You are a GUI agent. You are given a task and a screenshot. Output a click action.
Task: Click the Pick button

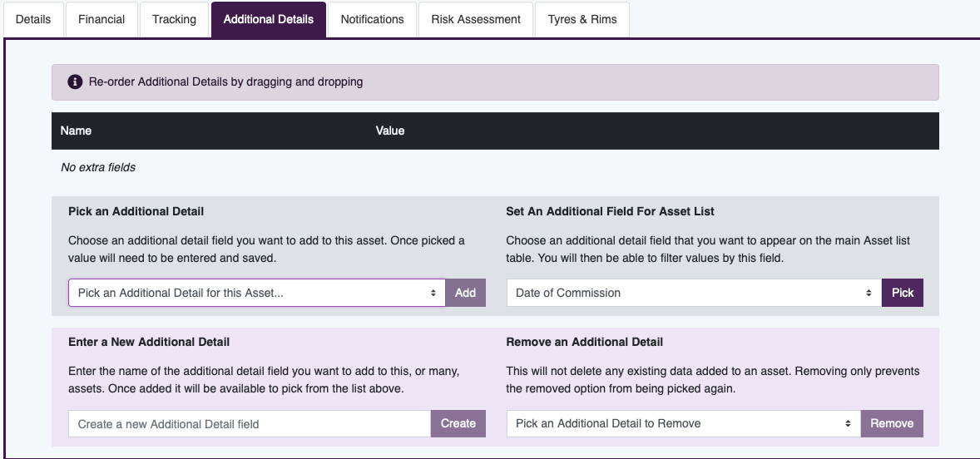903,293
